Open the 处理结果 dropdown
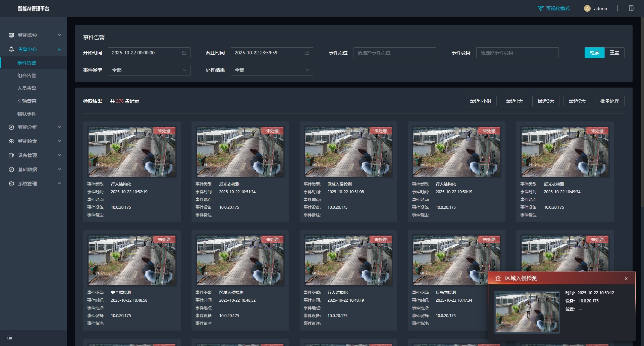This screenshot has height=346, width=644. (x=272, y=70)
